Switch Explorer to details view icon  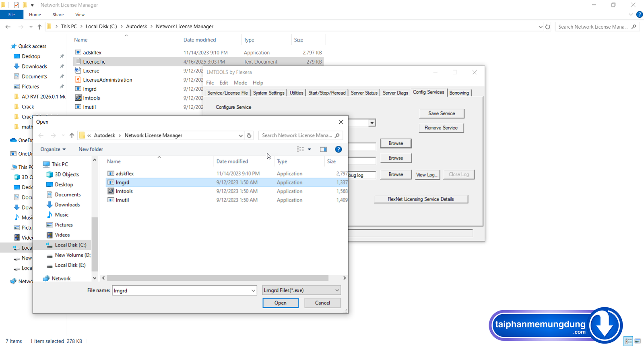click(628, 341)
